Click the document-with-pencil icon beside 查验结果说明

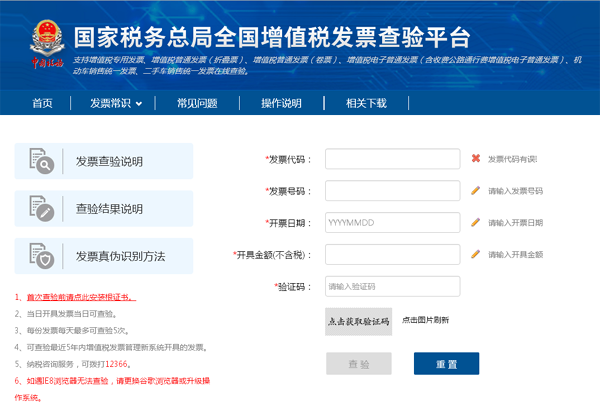(42, 208)
